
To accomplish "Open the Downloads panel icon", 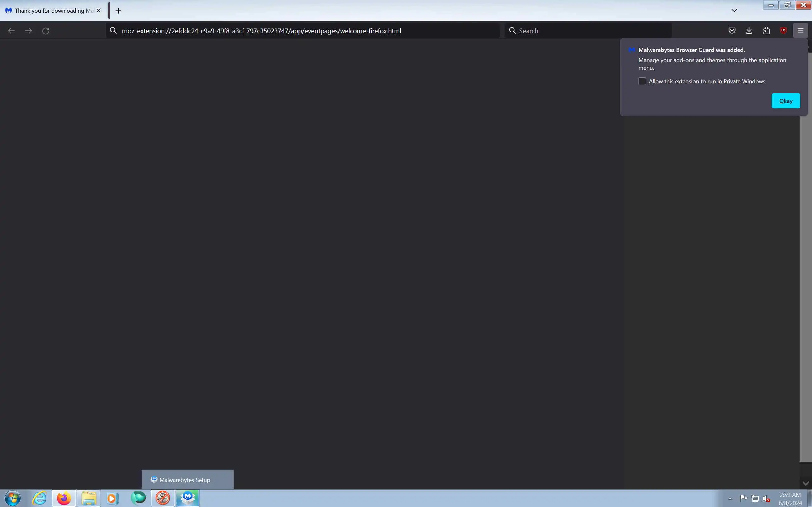I will (749, 30).
